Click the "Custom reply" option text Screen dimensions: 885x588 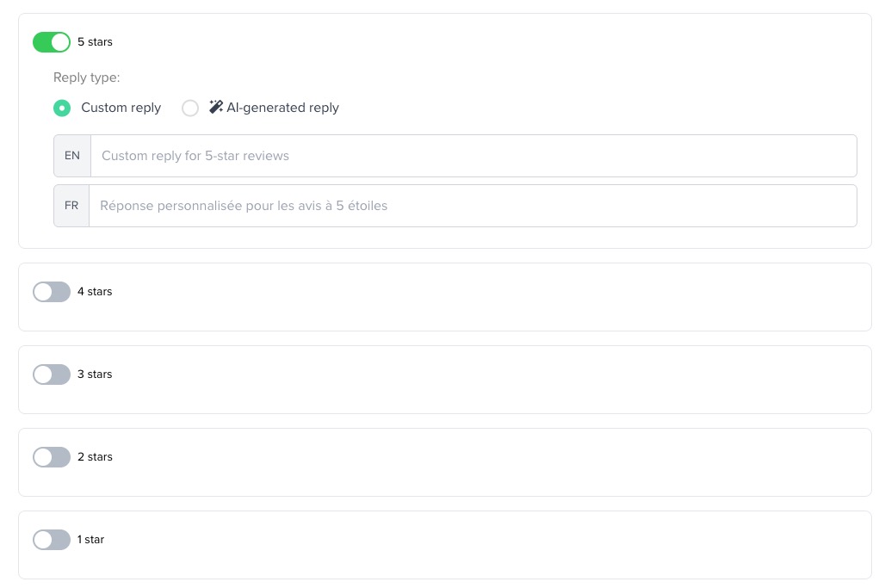pyautogui.click(x=121, y=108)
